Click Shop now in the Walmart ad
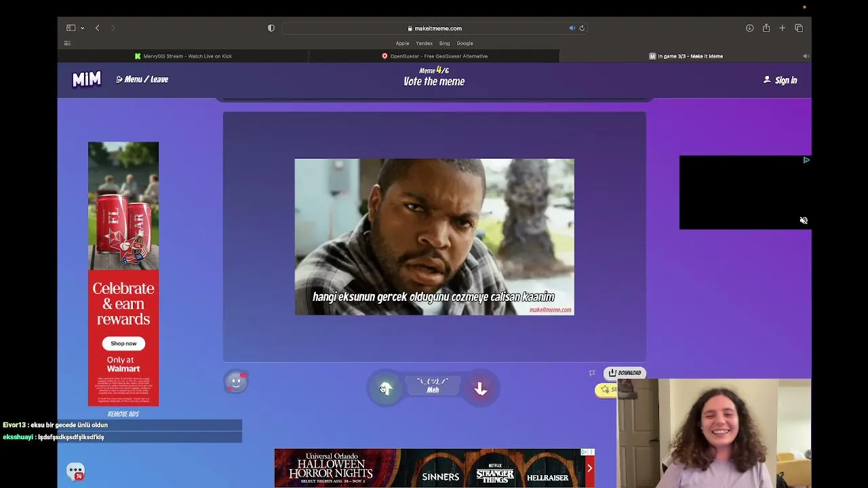868x488 pixels. tap(123, 344)
